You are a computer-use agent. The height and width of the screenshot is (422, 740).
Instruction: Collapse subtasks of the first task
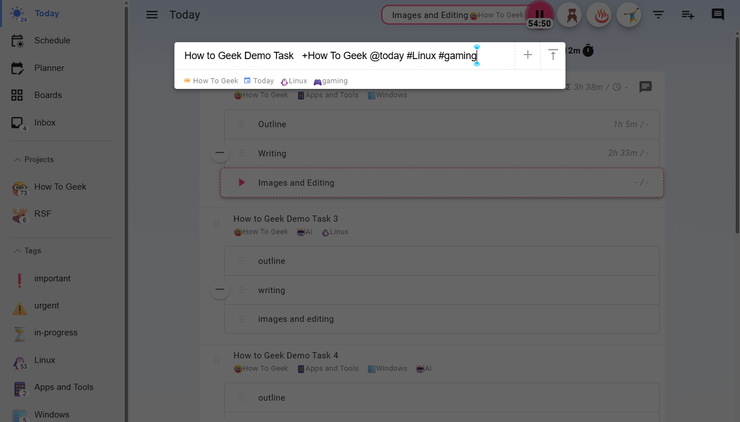(220, 153)
